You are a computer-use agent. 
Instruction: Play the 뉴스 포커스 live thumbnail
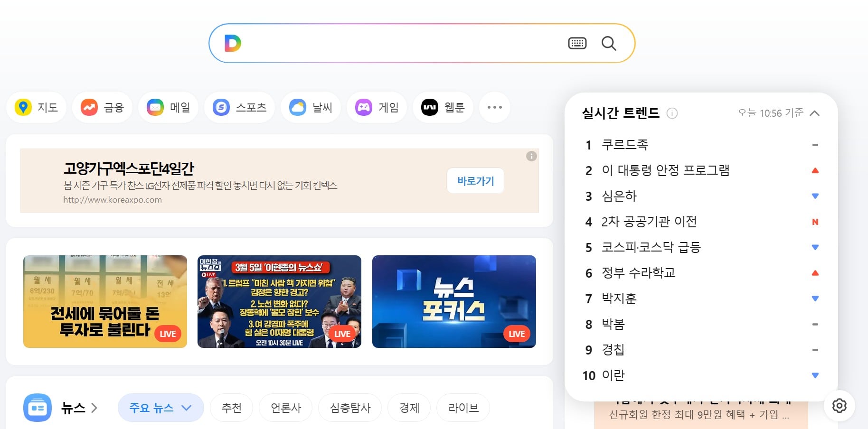click(x=454, y=301)
